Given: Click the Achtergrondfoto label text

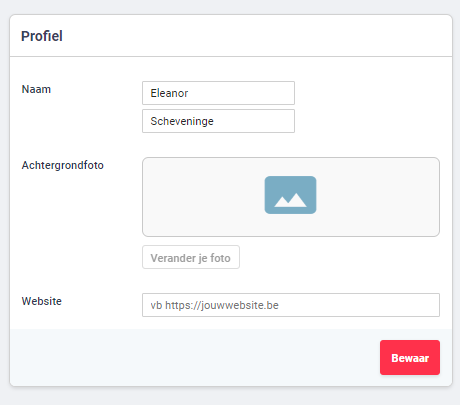Looking at the screenshot, I should pyautogui.click(x=63, y=165).
